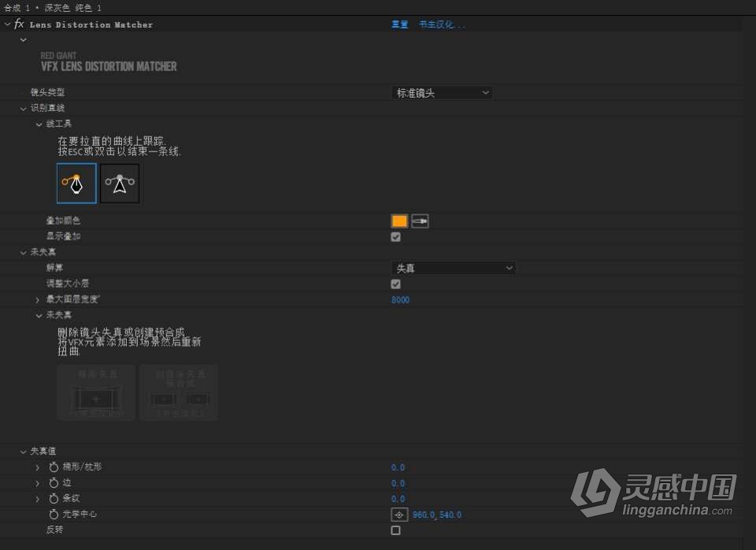Collapse the 失真值 group

[x=23, y=452]
